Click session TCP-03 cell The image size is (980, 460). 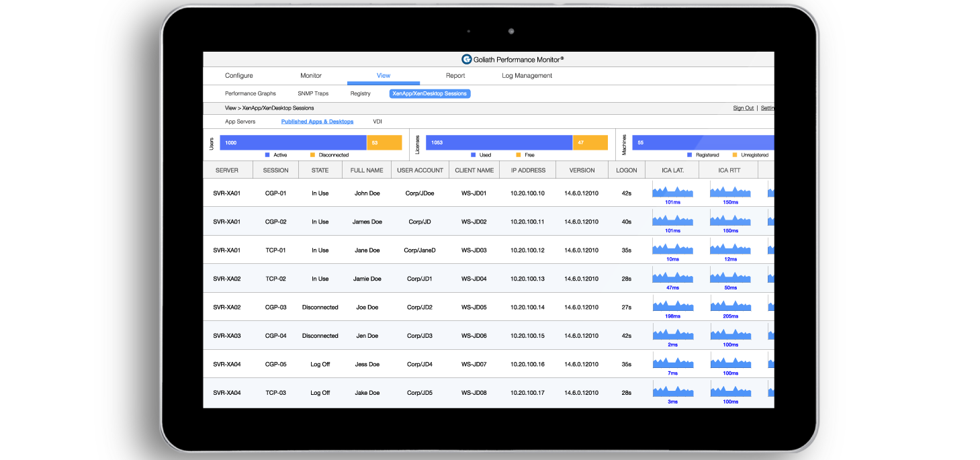point(275,393)
